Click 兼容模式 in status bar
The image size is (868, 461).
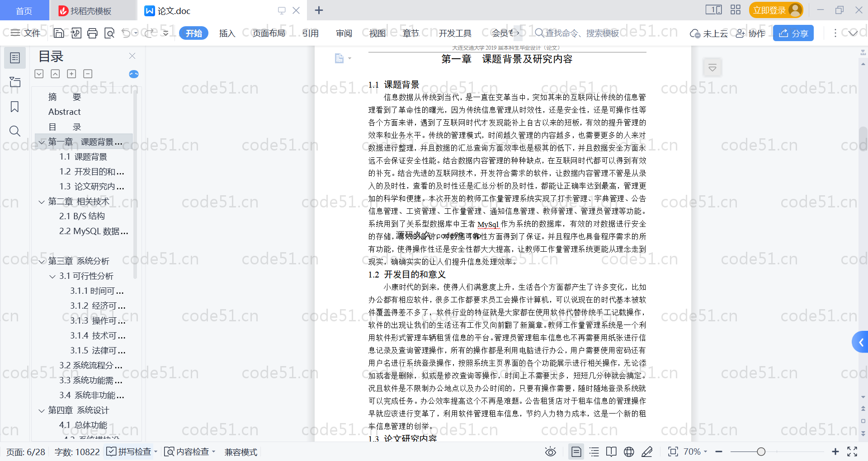(241, 452)
